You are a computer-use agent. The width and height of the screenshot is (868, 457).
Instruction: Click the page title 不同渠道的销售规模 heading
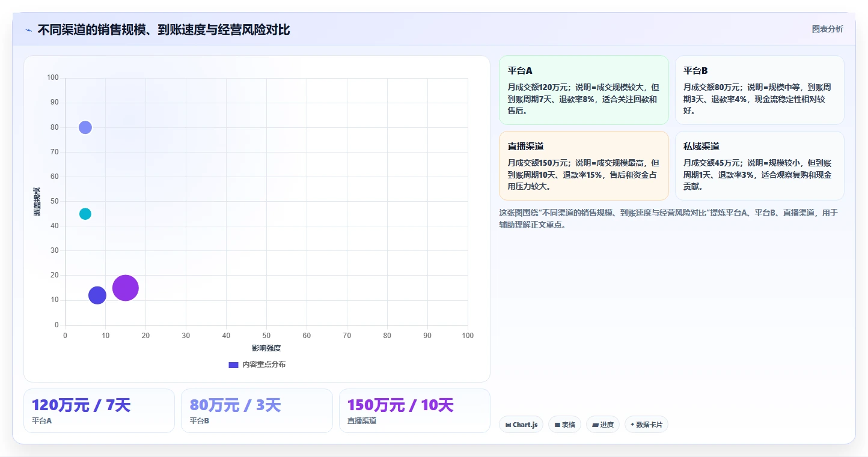point(164,30)
